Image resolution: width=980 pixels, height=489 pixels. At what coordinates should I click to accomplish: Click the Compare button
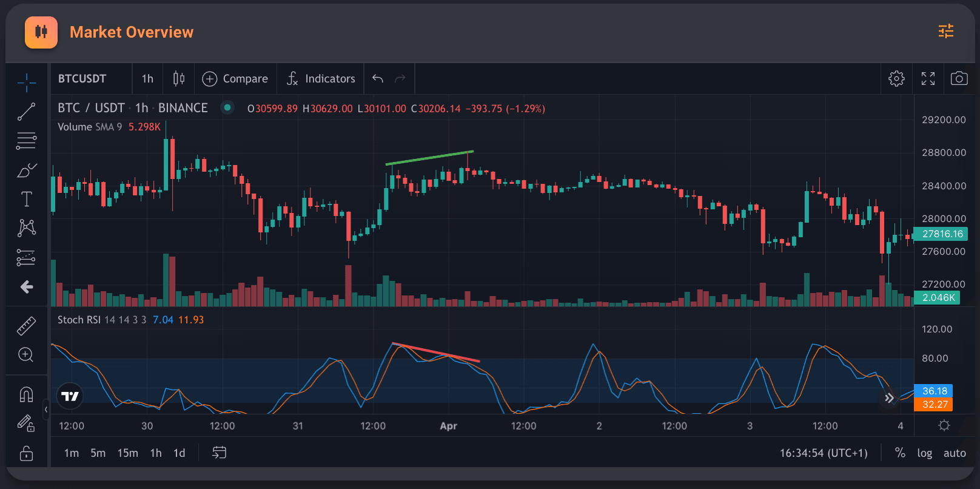(235, 79)
